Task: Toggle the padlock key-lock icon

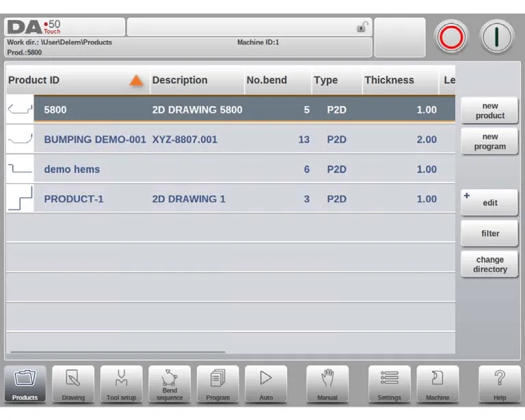Action: tap(362, 27)
